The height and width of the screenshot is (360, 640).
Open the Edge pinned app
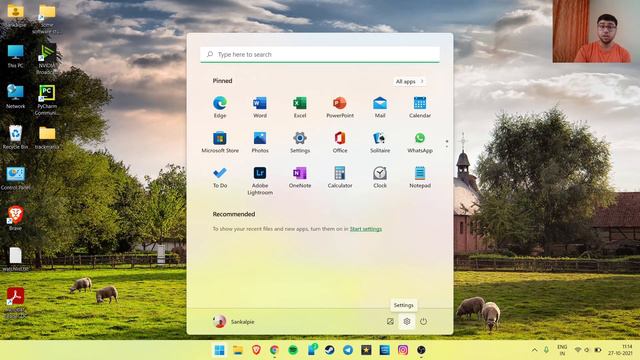[220, 107]
